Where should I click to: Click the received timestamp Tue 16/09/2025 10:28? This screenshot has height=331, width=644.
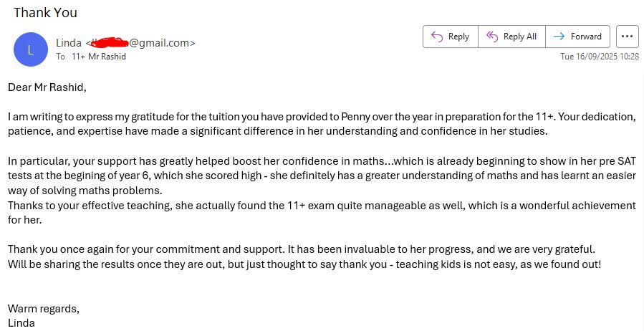(x=599, y=57)
